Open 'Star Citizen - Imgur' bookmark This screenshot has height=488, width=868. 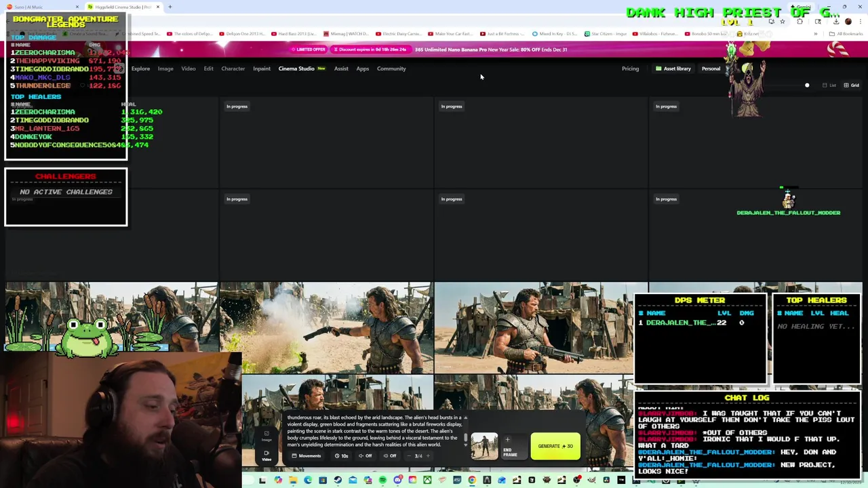pyautogui.click(x=605, y=34)
